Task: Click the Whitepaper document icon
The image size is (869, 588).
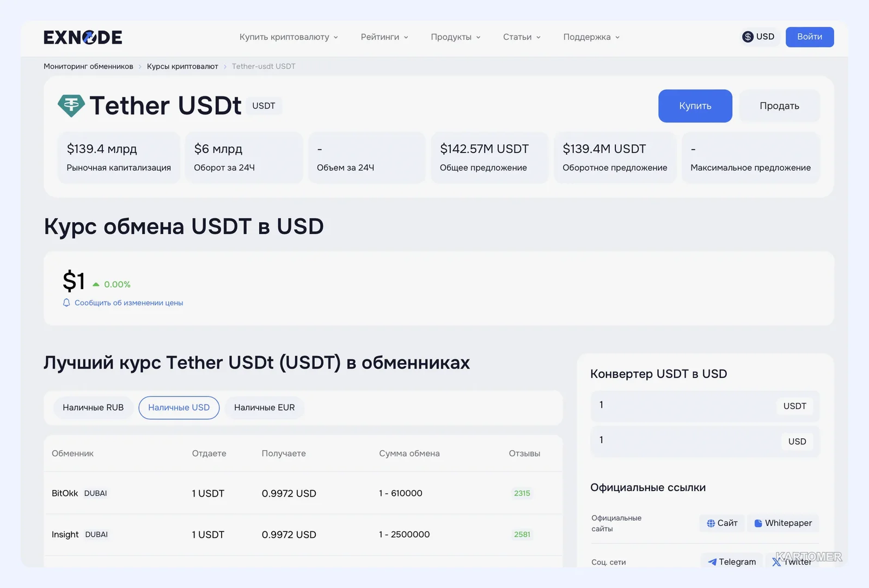Action: (x=758, y=523)
